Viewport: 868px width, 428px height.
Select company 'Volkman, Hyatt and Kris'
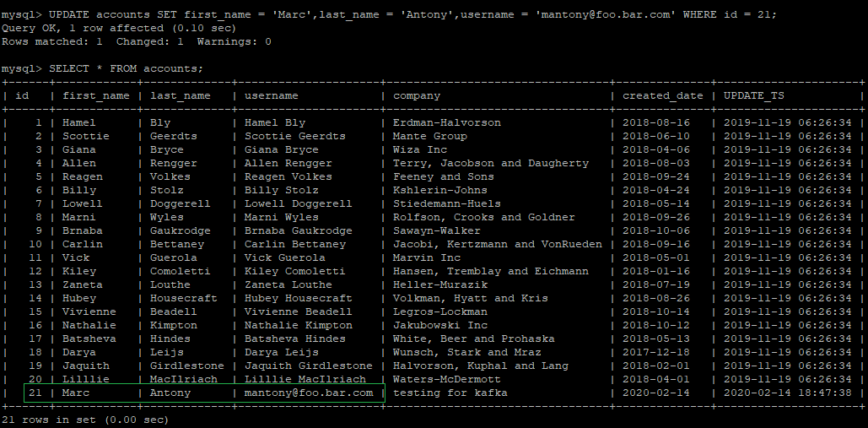[x=471, y=299]
